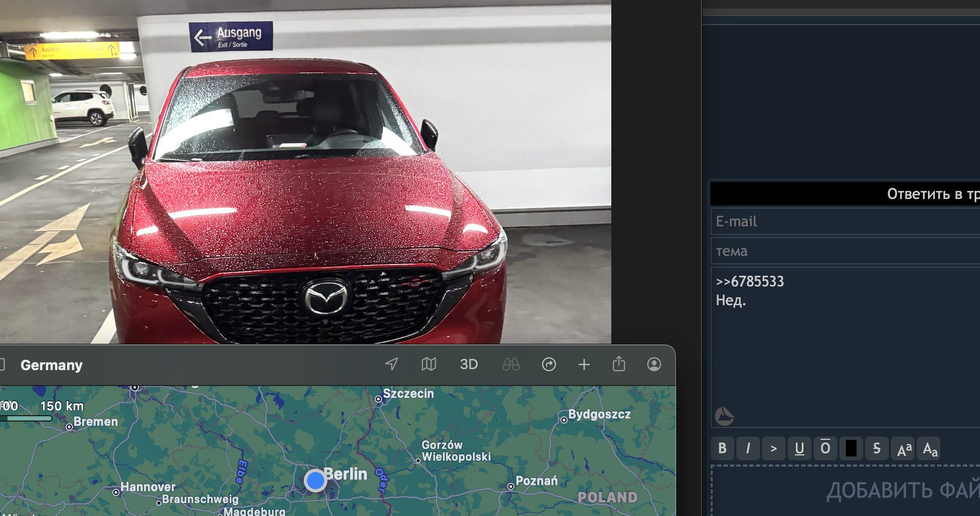Select the Braunschweig city label on the map
This screenshot has height=516, width=980.
[200, 499]
